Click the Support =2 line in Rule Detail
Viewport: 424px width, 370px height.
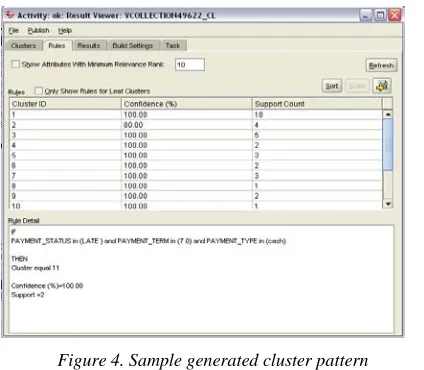coord(28,295)
